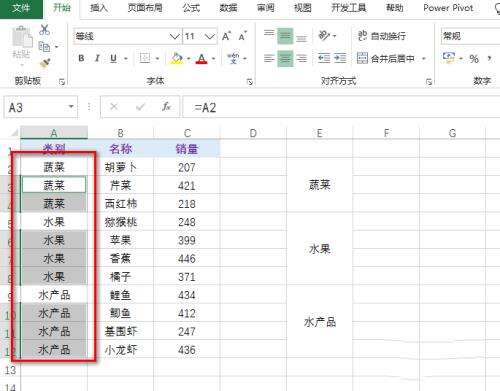The width and height of the screenshot is (500, 391).
Task: Select the Format Painter brush
Action: click(45, 63)
